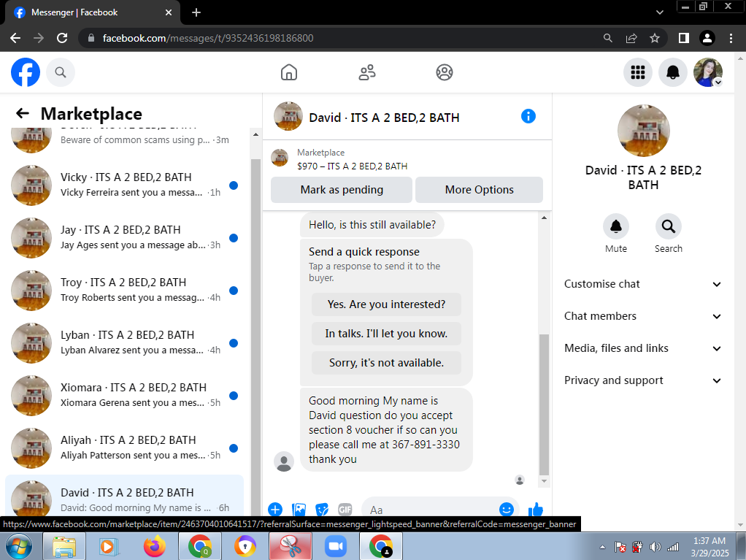This screenshot has width=746, height=560.
Task: Open Troy's conversation in the list
Action: [125, 291]
